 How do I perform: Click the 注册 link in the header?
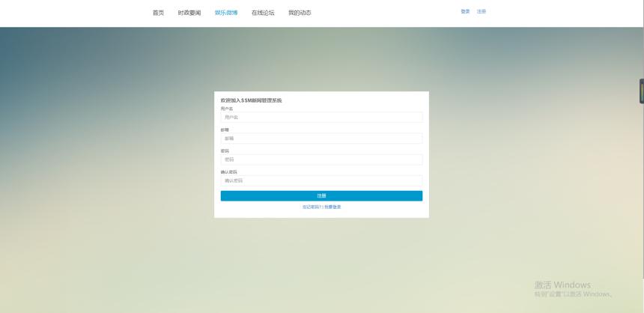482,11
